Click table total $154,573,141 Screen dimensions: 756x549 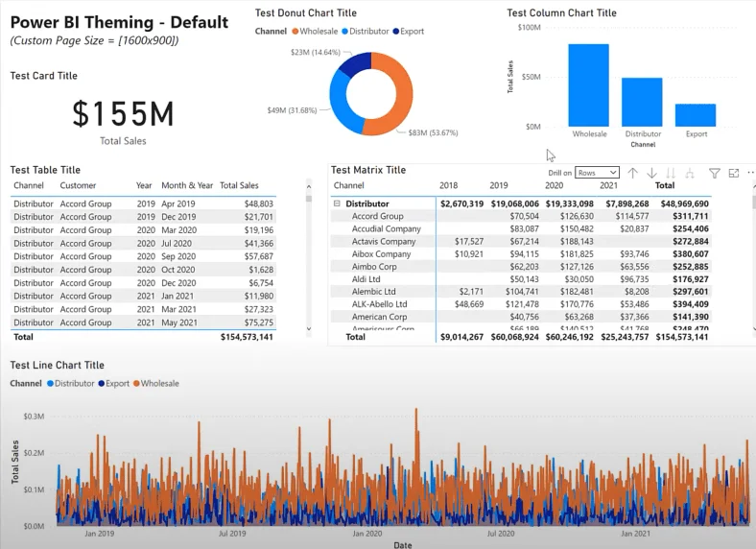[247, 337]
